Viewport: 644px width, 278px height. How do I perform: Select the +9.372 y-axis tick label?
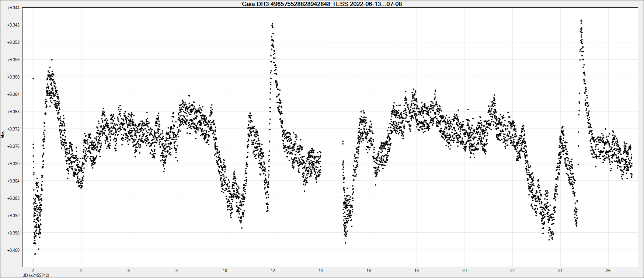coord(14,129)
